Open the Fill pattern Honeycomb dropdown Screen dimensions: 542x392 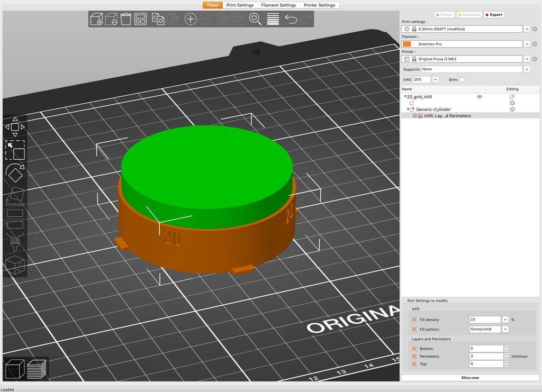click(x=505, y=329)
